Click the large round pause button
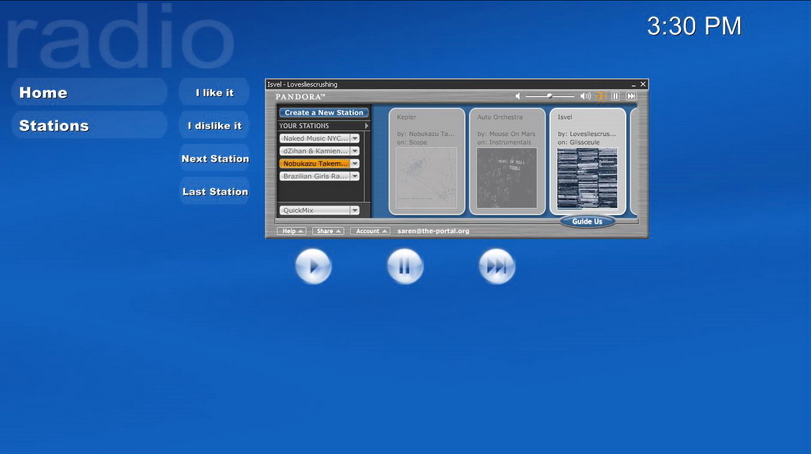 coord(405,266)
